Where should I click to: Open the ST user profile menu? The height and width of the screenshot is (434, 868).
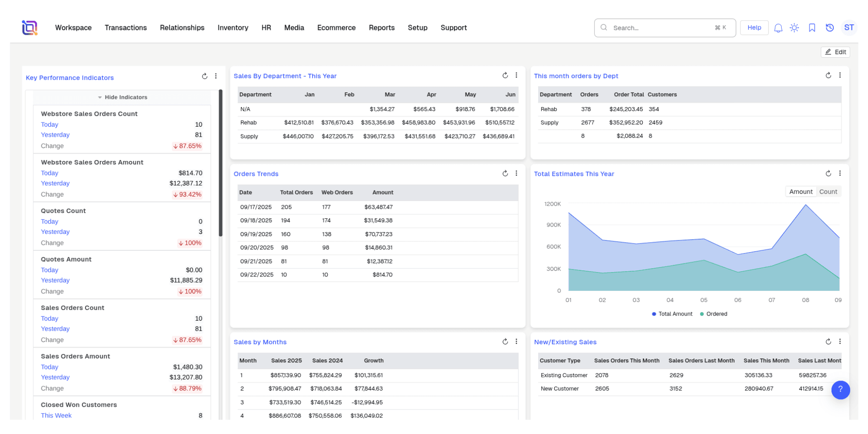tap(849, 28)
